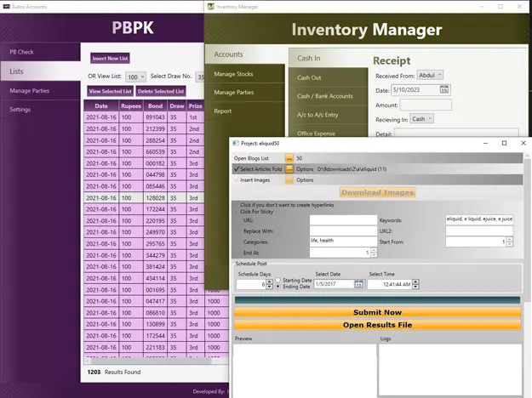Select Starting Date radio button
This screenshot has height=398, width=532.
277,280
